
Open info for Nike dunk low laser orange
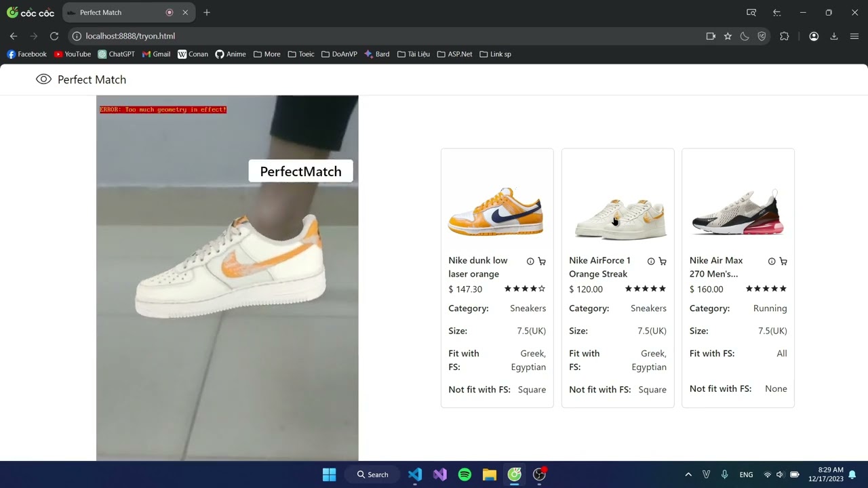pyautogui.click(x=530, y=261)
